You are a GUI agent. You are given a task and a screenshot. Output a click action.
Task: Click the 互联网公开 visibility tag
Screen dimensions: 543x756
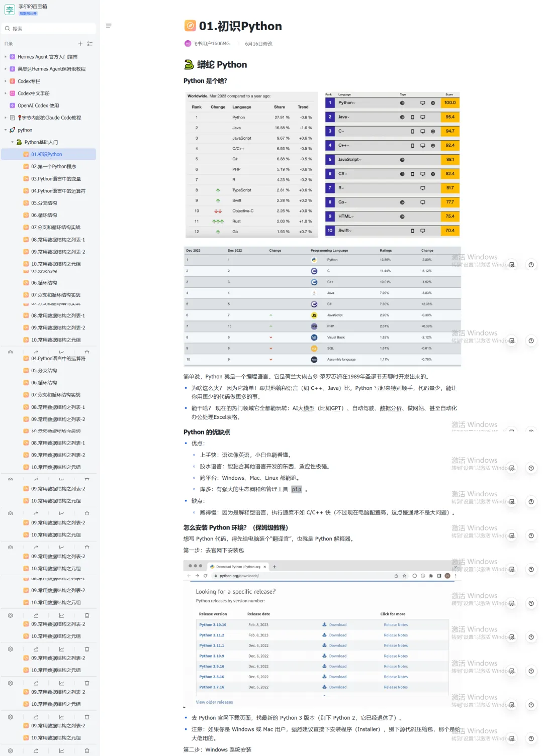coord(28,14)
